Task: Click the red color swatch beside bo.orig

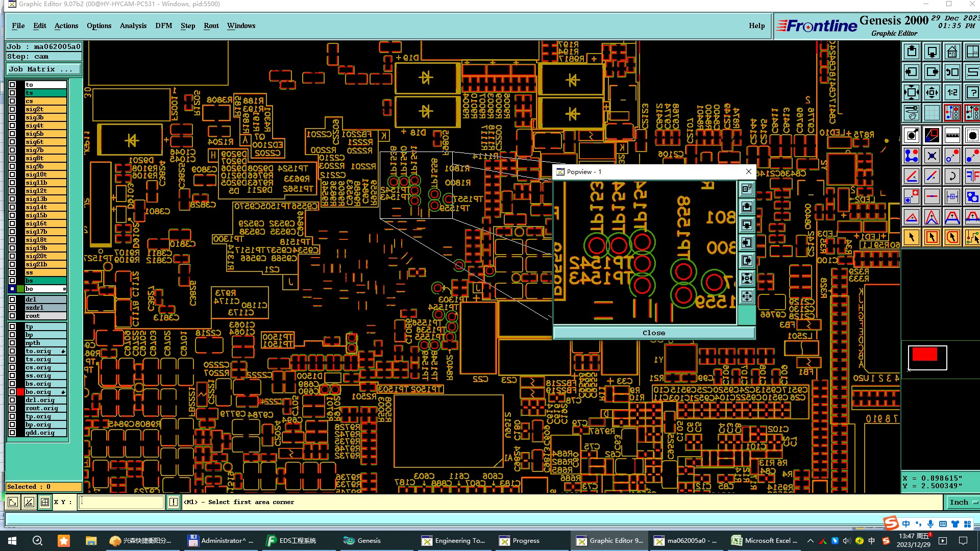Action: (20, 392)
